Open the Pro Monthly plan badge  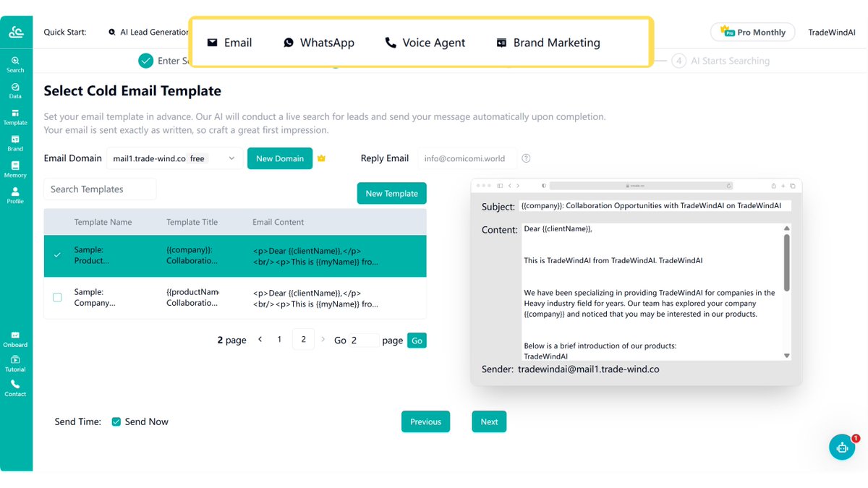tap(753, 32)
